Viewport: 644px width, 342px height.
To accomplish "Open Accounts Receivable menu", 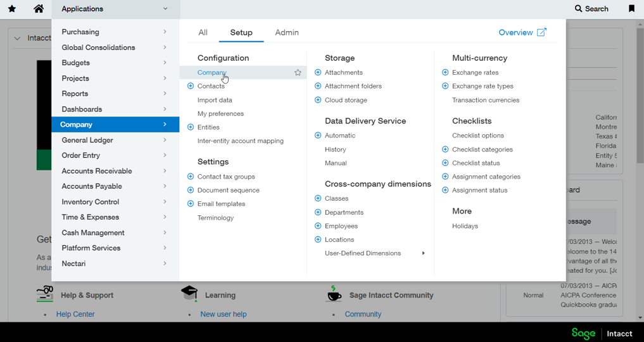I will tap(115, 171).
